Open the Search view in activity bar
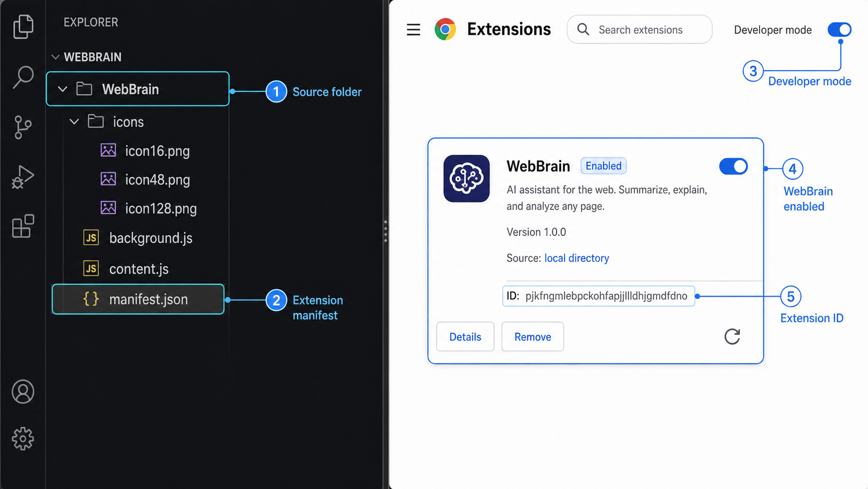Screen dimensions: 868x489 (23, 77)
